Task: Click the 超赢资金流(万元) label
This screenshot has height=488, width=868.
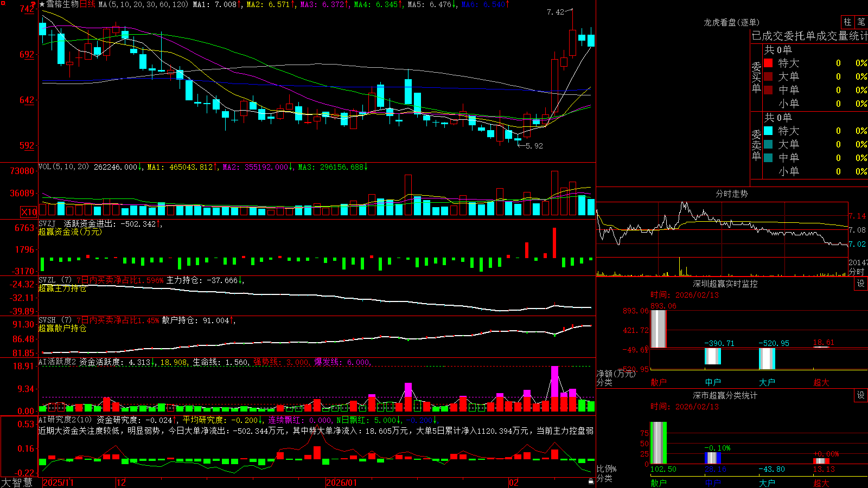Action: [70, 232]
